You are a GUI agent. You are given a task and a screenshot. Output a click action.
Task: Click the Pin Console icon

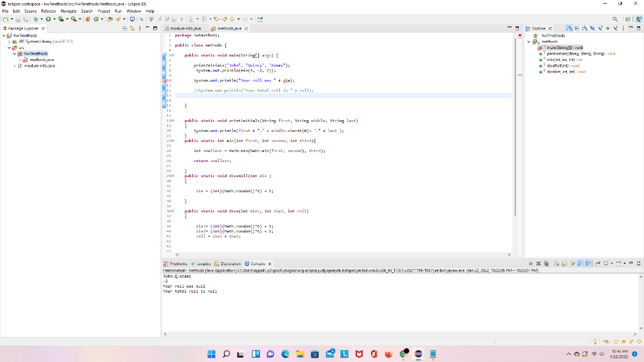click(598, 263)
